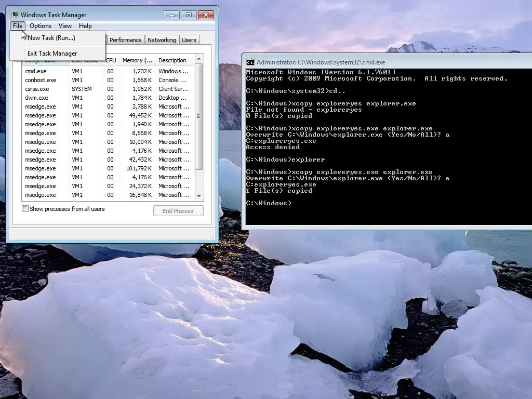Click 'Access denied' text in cmd window
The image size is (532, 399).
coord(273,147)
